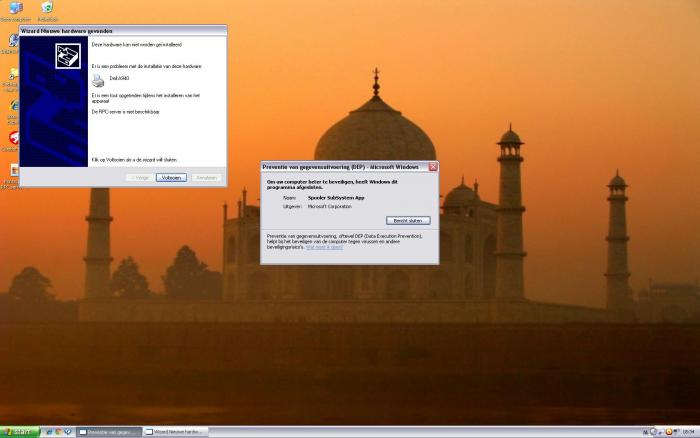The image size is (700, 438).
Task: Select the Dell A940 printer icon in the wizard
Action: (98, 80)
